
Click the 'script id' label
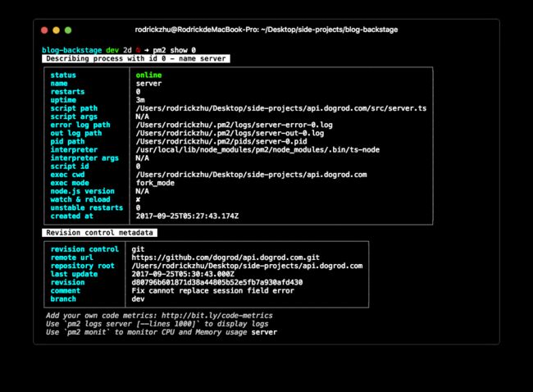[x=70, y=166]
